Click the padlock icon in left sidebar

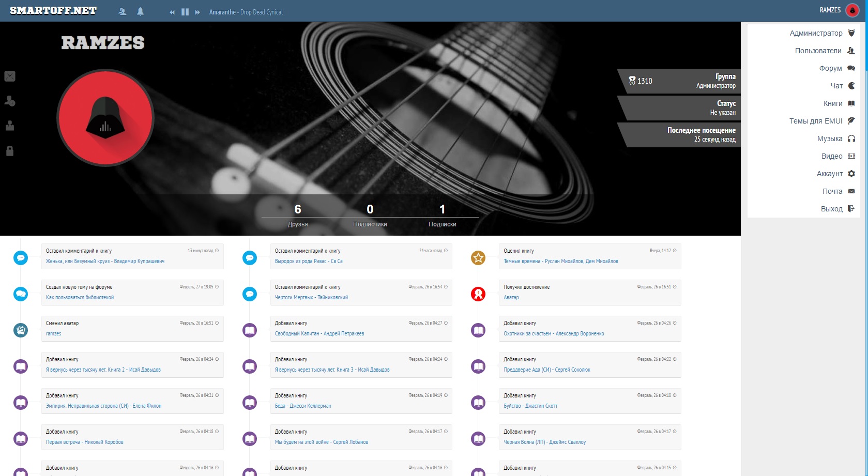(x=10, y=151)
